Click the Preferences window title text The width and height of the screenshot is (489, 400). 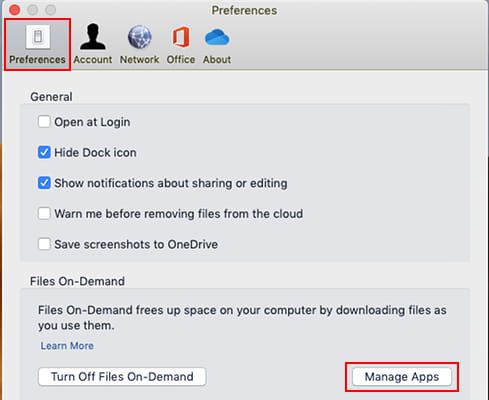pos(244,10)
